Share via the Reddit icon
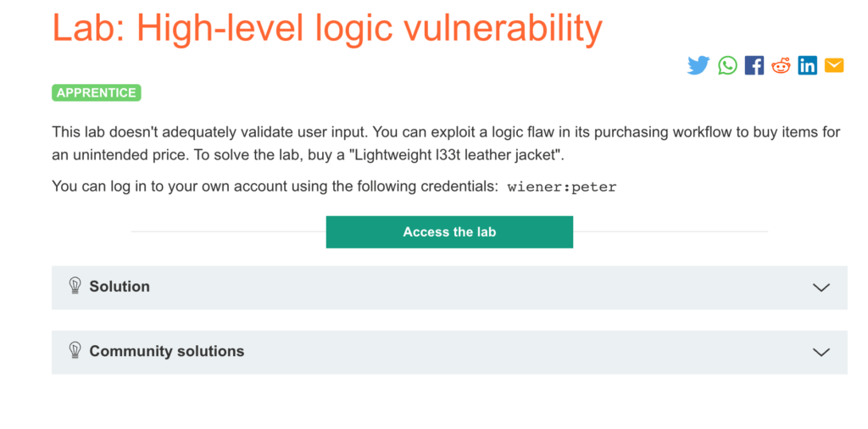Screen dimensions: 868x429 [x=781, y=65]
